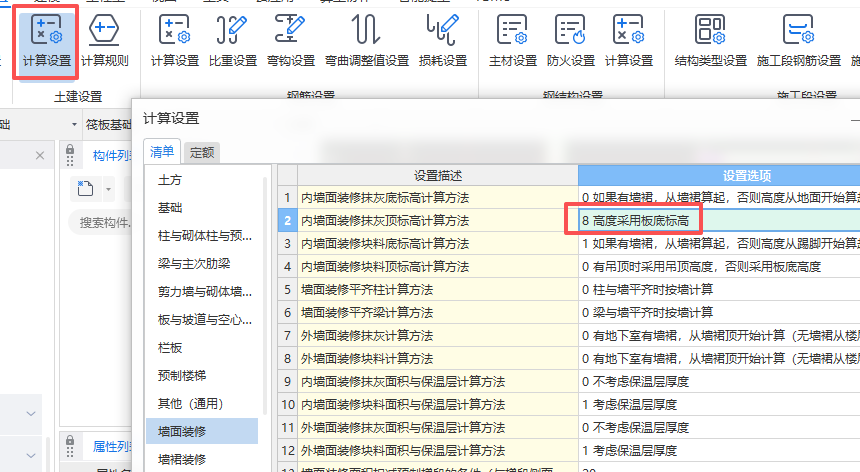The image size is (860, 472).
Task: Select 土方 category
Action: tap(169, 180)
